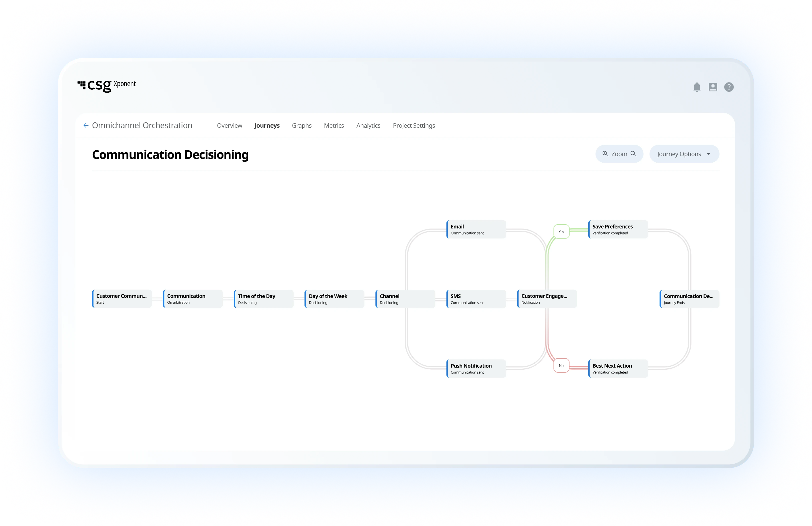Go back using arrow beside Omnichannel Orchestration
Image resolution: width=812 pixels, height=526 pixels.
(x=86, y=125)
